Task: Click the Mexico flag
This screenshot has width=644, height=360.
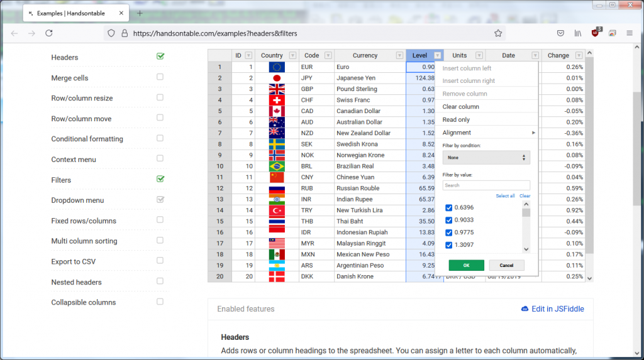Action: tap(277, 254)
